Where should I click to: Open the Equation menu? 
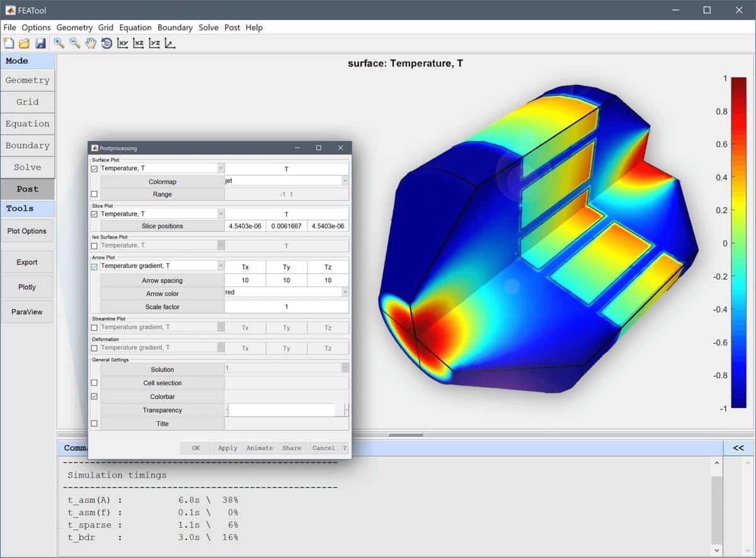coord(135,28)
